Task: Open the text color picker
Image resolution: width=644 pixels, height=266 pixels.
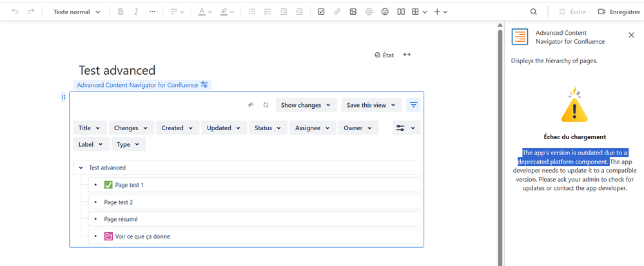Action: pos(204,12)
